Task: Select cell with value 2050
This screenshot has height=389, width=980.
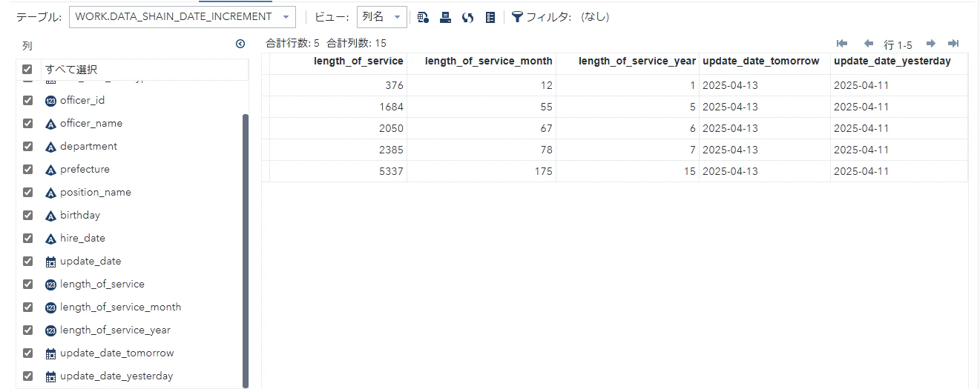Action: click(338, 128)
